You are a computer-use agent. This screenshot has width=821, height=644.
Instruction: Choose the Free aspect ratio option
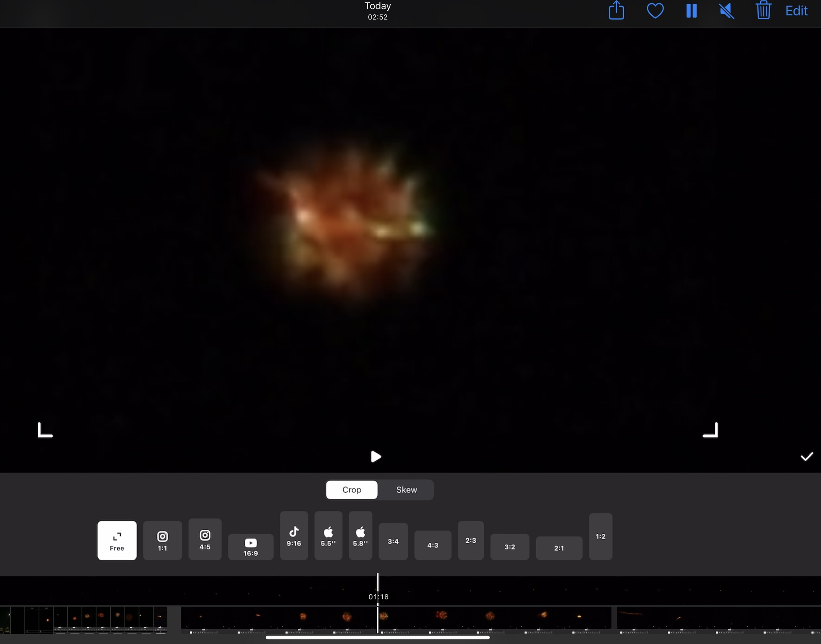click(x=117, y=540)
